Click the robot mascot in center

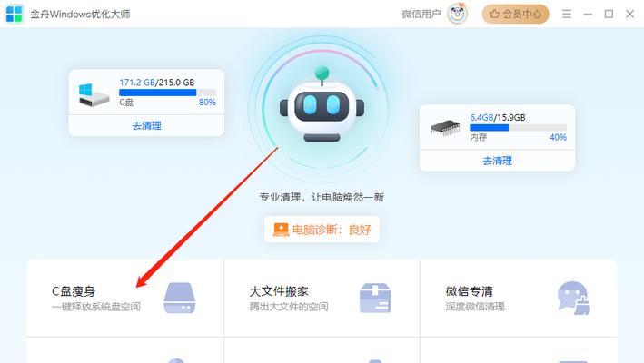click(322, 105)
